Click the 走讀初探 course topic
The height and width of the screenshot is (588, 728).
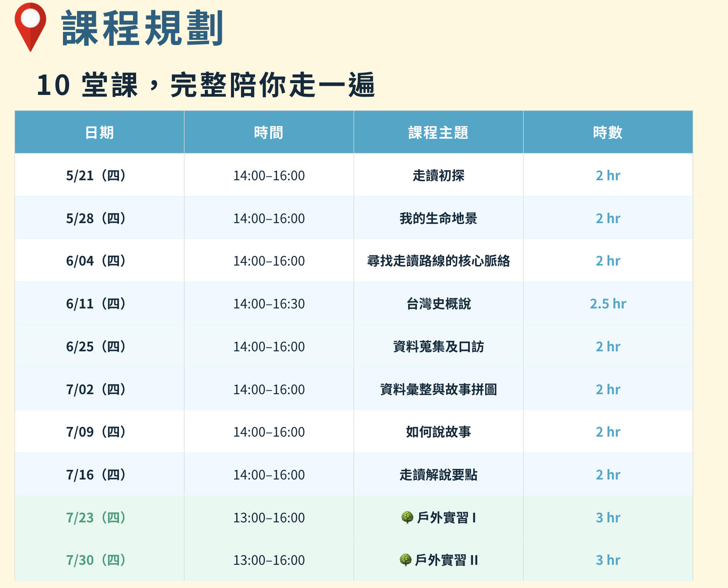click(x=438, y=175)
